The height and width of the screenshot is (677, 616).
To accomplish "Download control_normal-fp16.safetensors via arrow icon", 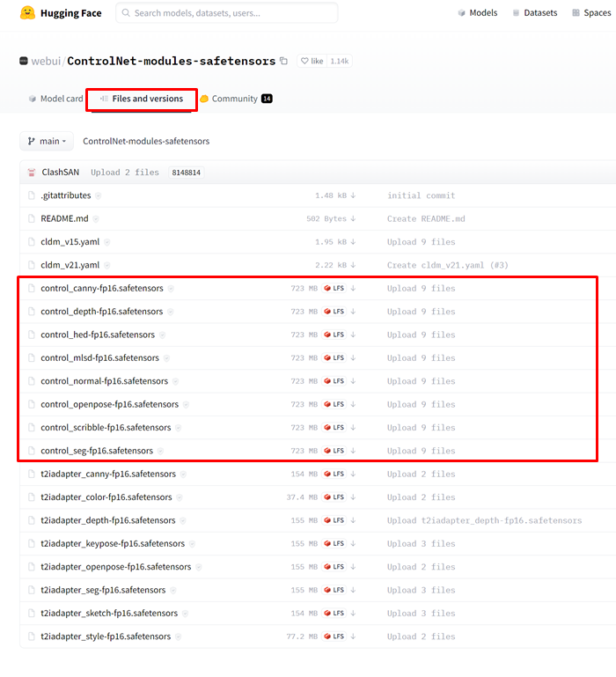I will (353, 381).
